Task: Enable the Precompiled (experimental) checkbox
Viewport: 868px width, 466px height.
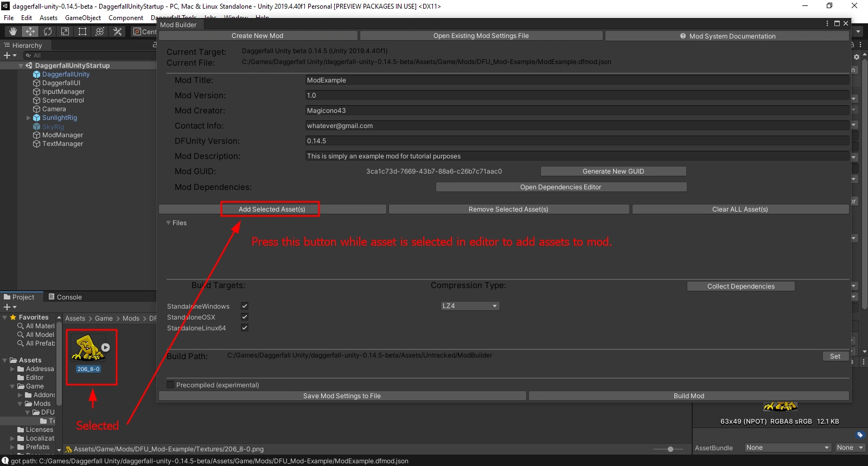Action: pyautogui.click(x=170, y=385)
